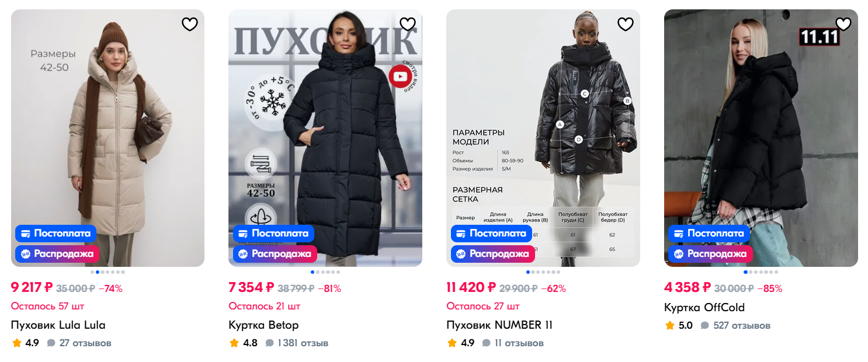Click Распродажа badge on Betop card
This screenshot has width=868, height=362.
(x=275, y=254)
